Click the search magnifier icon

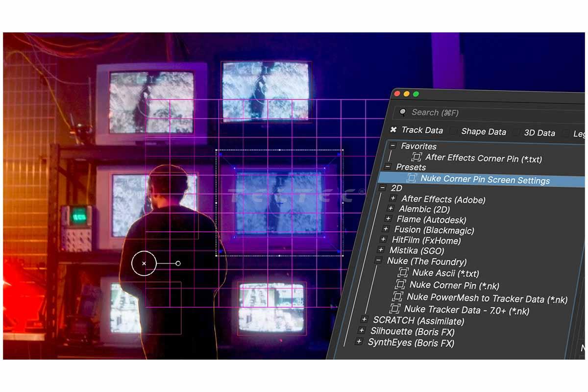pyautogui.click(x=403, y=112)
